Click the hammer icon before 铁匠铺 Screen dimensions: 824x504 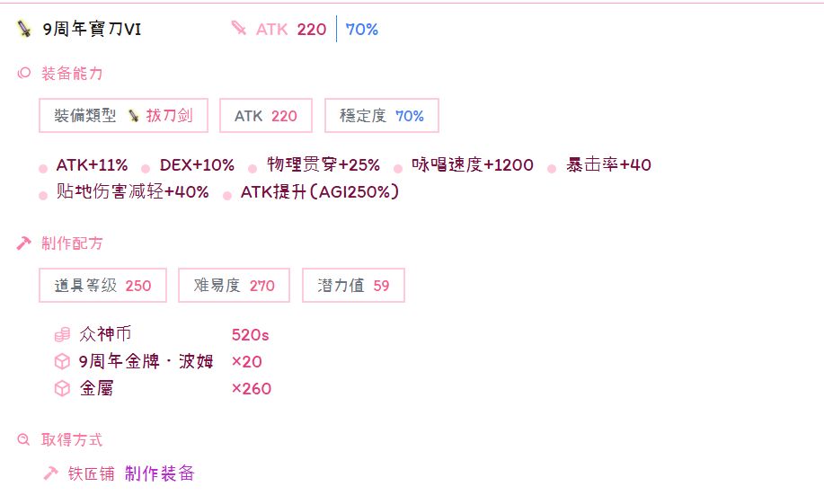point(51,473)
